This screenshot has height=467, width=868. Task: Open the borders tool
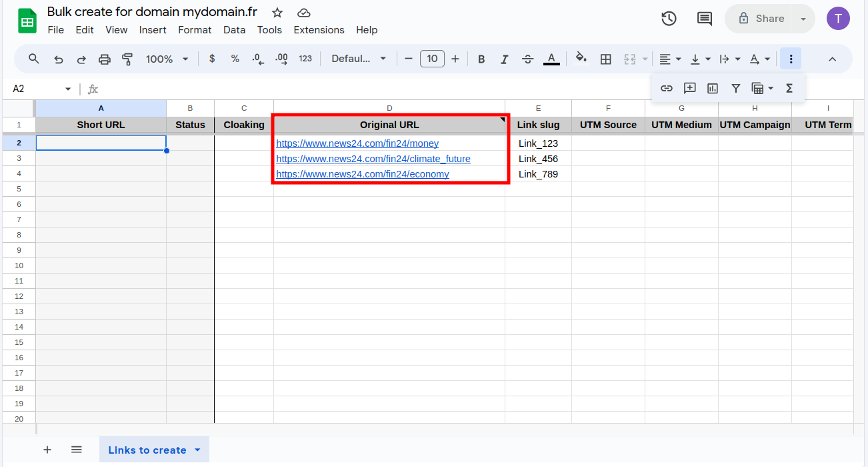605,59
